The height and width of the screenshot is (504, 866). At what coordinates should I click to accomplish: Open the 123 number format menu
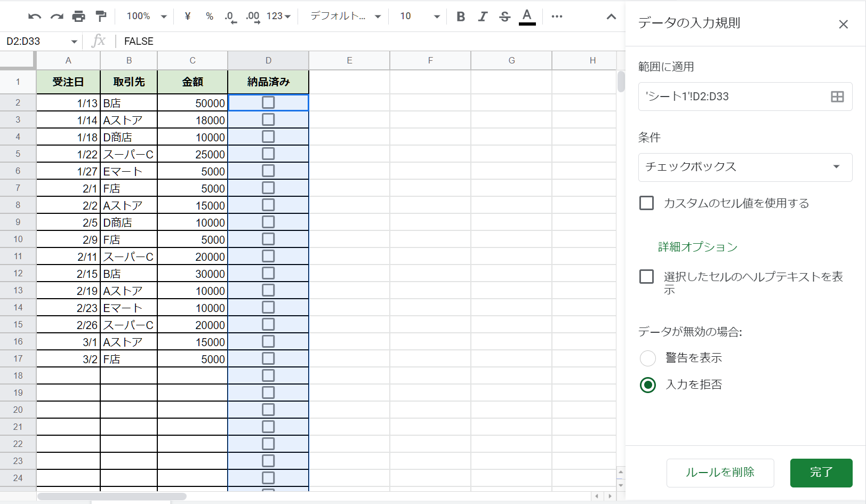(278, 17)
